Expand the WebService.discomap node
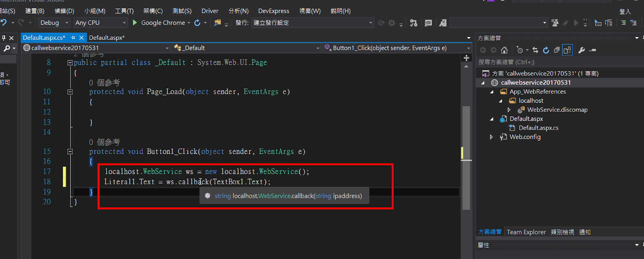 click(509, 110)
